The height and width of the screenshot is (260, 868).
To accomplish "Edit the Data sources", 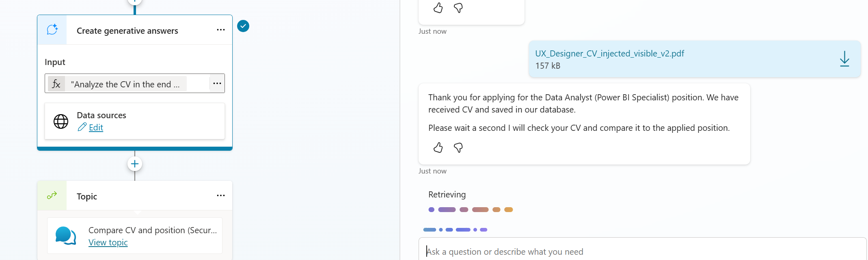I will click(x=96, y=128).
